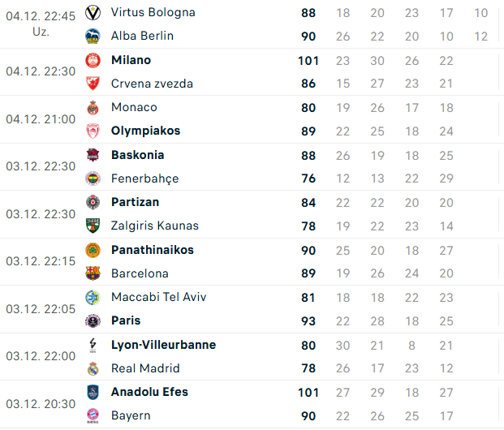Open the Zalgiris Kaunas team link

point(154,226)
